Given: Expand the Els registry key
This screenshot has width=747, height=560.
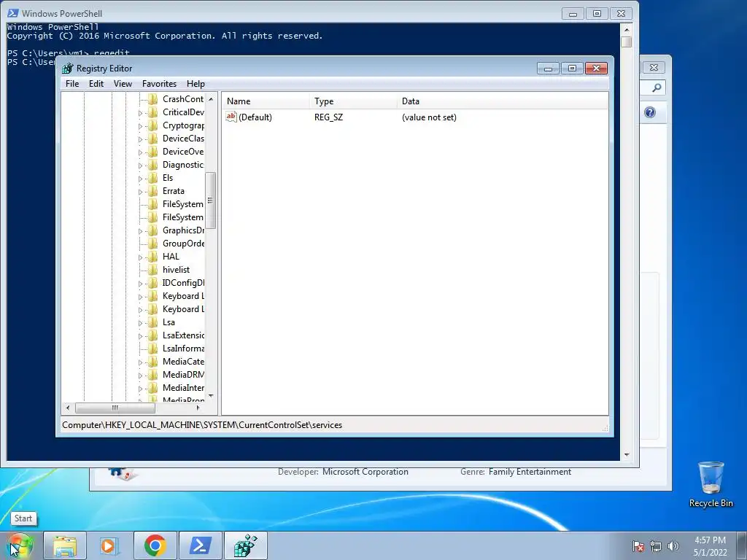Looking at the screenshot, I should 140,179.
